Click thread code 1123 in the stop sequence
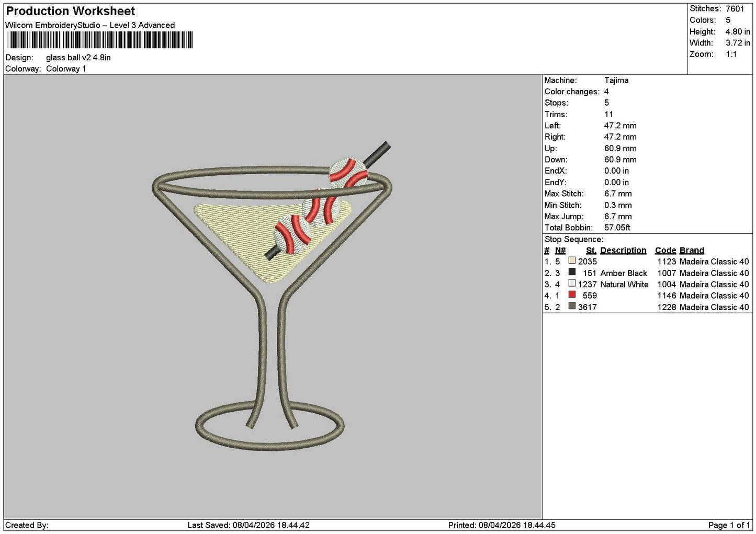The width and height of the screenshot is (756, 534). 667,262
